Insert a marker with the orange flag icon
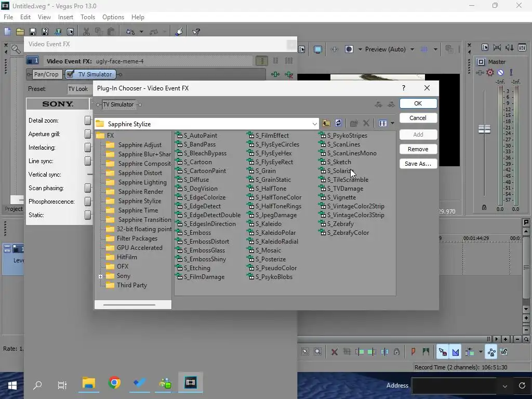The image size is (532, 399). 413,352
